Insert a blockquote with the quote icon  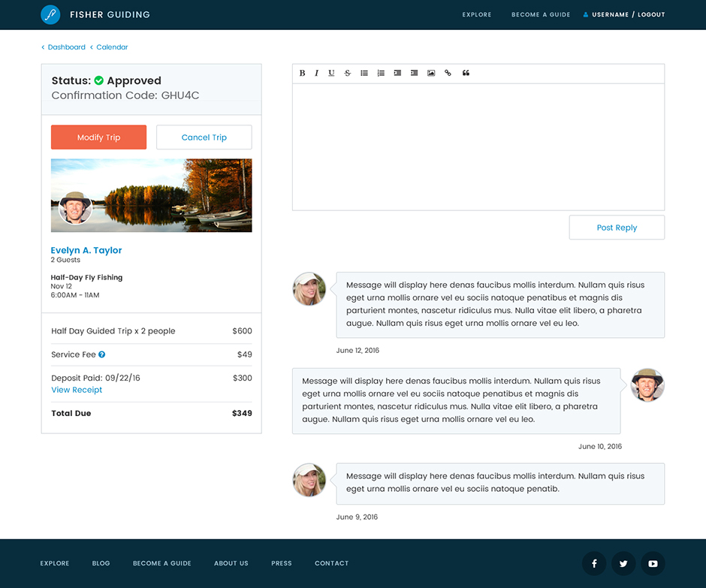(x=466, y=74)
